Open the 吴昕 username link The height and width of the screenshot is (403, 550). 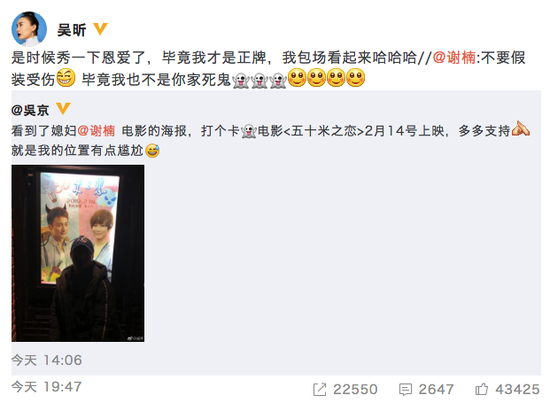point(72,30)
